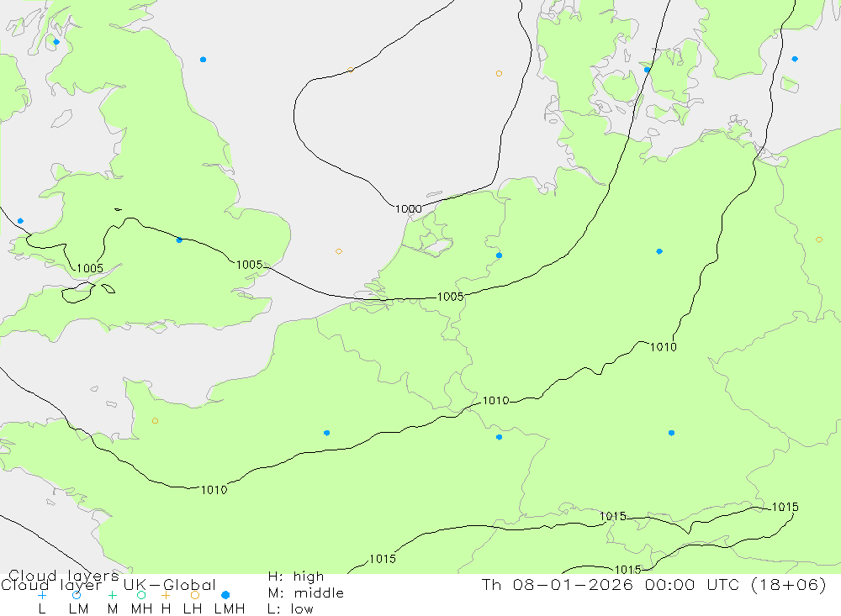
Task: Click the blue LMH dot over central England
Action: click(179, 240)
